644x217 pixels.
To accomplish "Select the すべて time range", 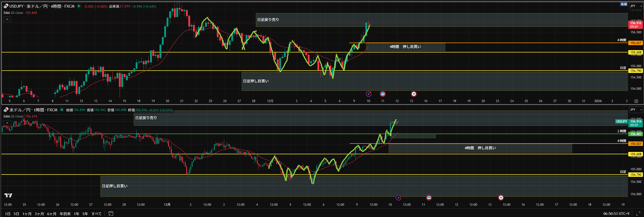I will point(96,214).
